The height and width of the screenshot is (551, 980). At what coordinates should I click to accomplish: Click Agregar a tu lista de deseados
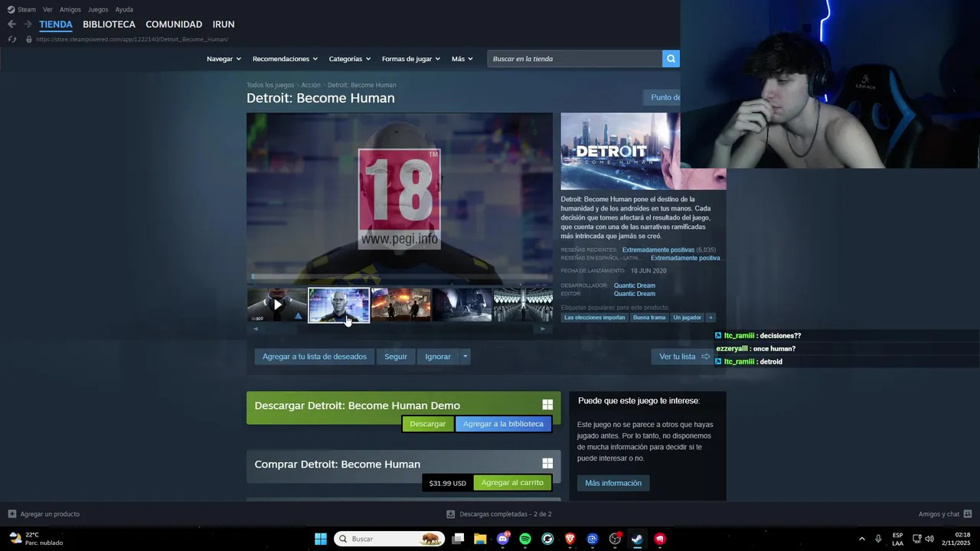[x=314, y=357]
